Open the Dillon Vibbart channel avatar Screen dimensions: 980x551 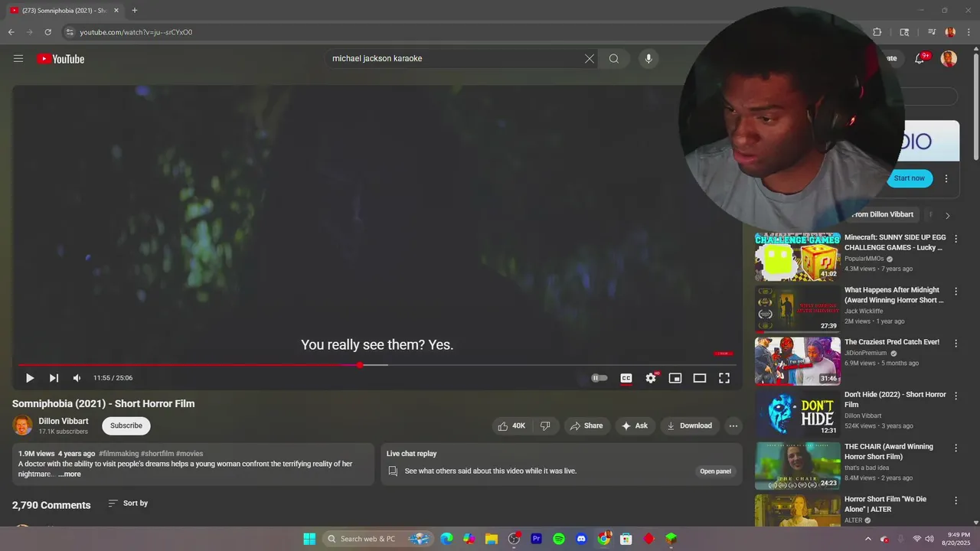pos(22,425)
